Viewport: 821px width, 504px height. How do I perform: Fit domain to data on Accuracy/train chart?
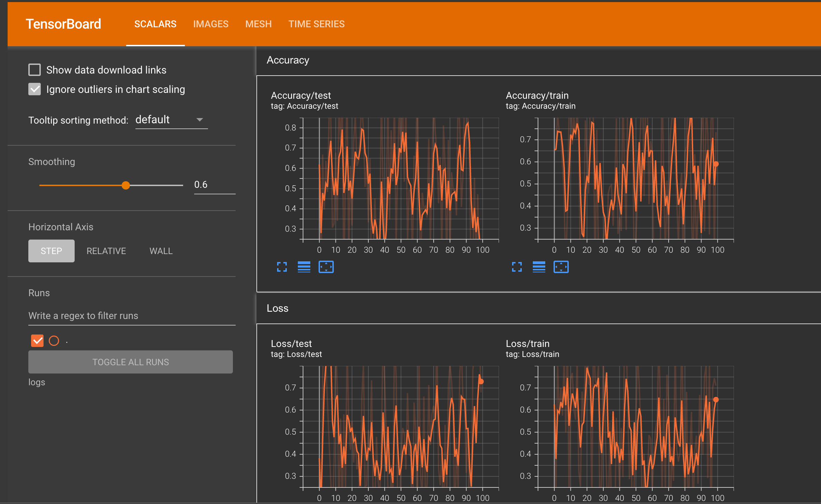561,267
